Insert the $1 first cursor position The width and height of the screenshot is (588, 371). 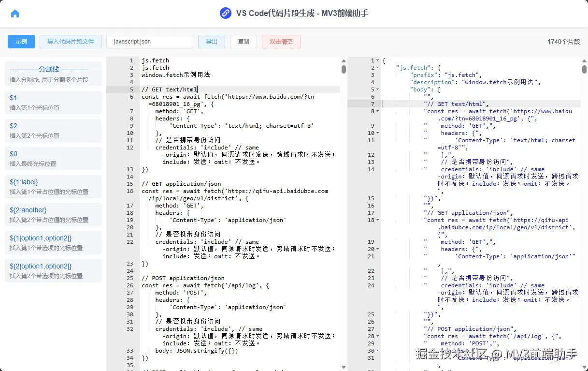tap(53, 102)
